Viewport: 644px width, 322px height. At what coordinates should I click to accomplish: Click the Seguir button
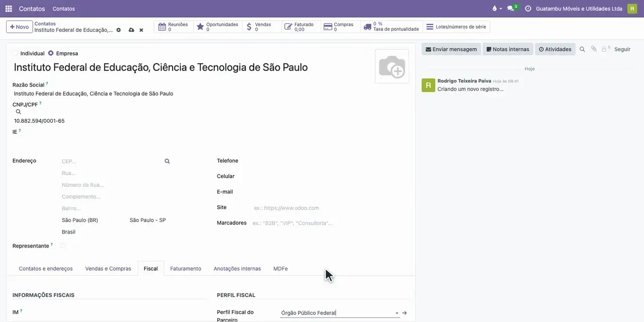click(622, 49)
